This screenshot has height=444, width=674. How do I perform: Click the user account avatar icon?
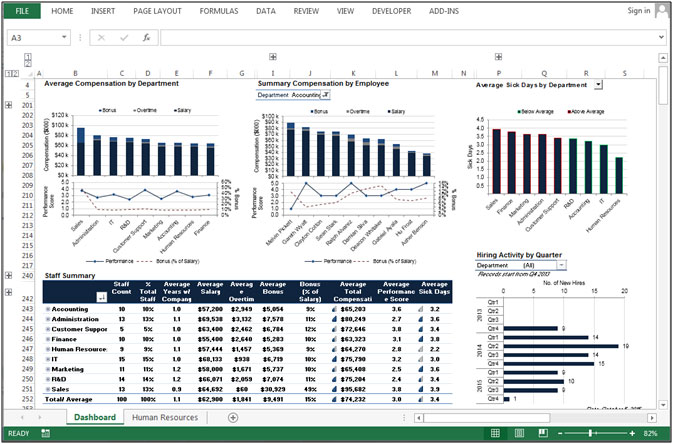tap(662, 11)
